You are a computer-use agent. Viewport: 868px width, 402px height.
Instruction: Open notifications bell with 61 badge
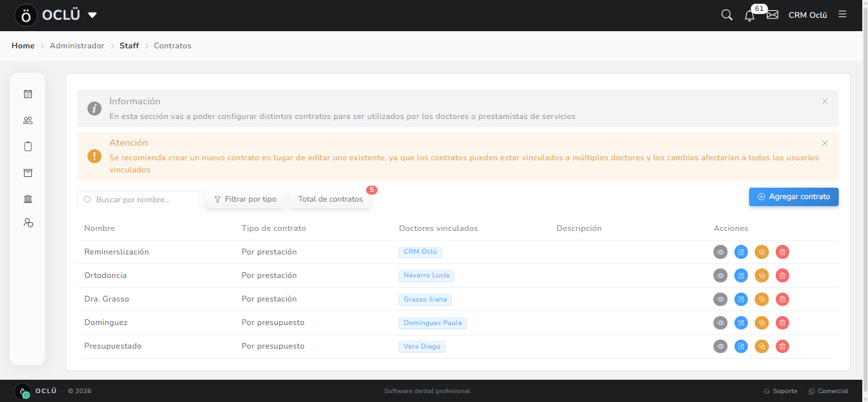click(750, 15)
